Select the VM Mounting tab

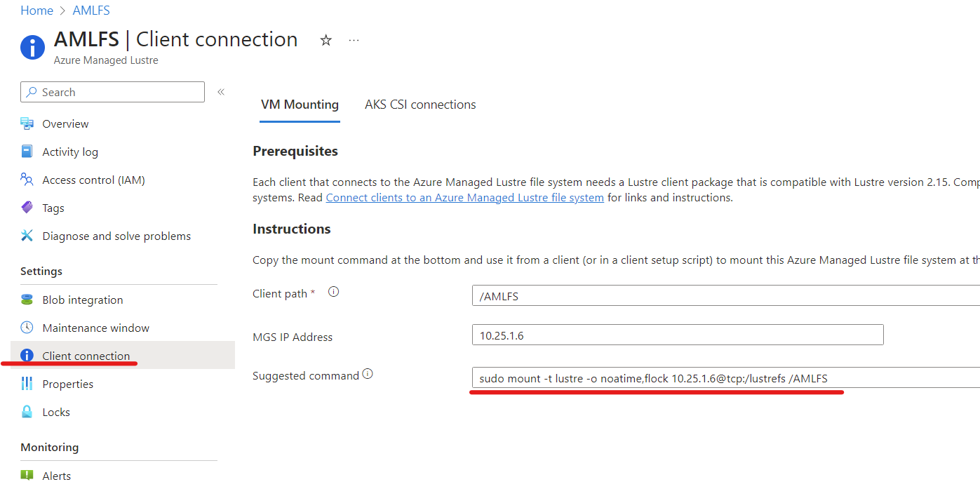300,105
